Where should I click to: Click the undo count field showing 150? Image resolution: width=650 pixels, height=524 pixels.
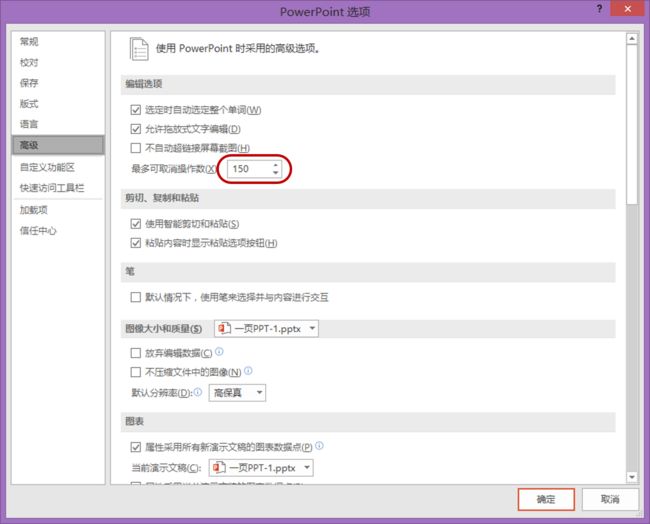coord(250,169)
